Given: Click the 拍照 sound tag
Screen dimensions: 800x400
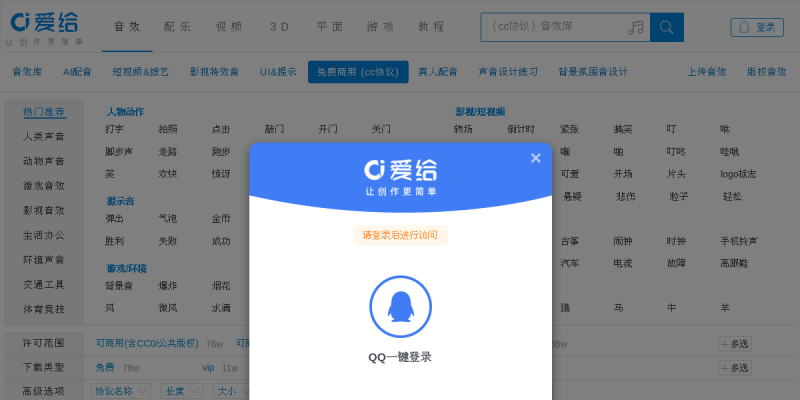Looking at the screenshot, I should tap(168, 129).
